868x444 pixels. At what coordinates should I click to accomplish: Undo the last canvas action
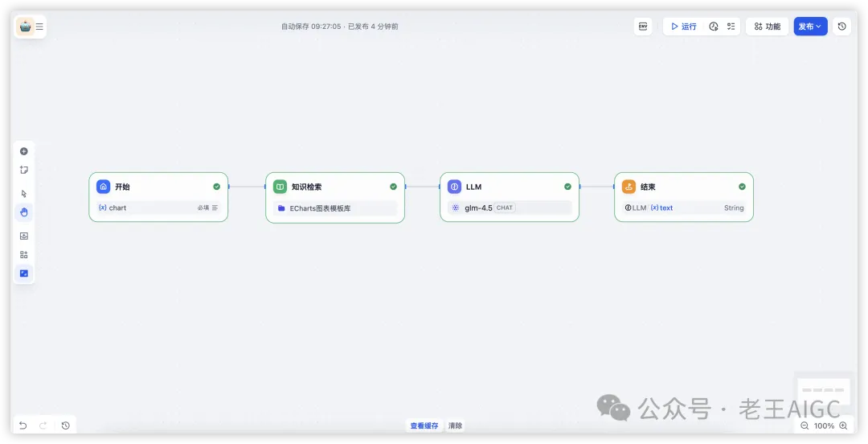click(x=23, y=425)
